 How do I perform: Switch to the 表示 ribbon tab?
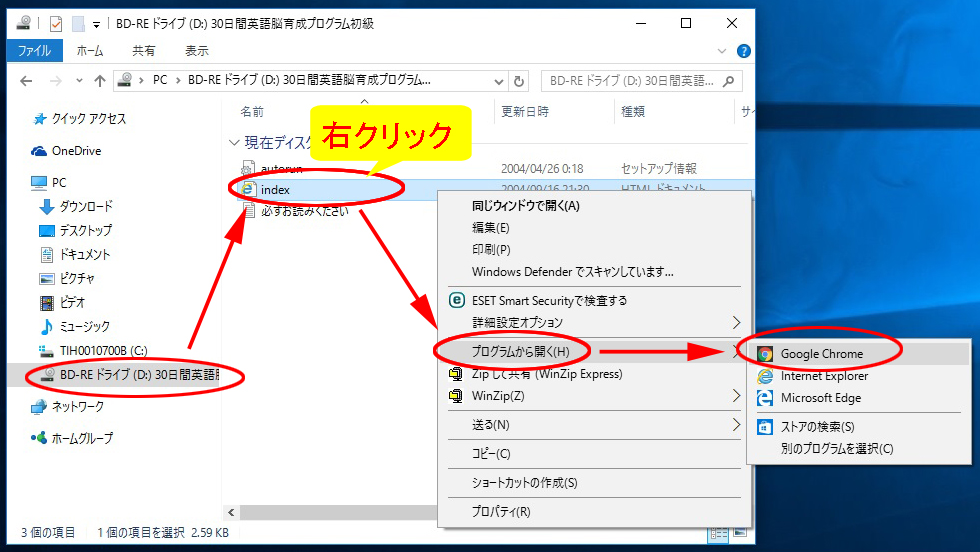tap(197, 51)
